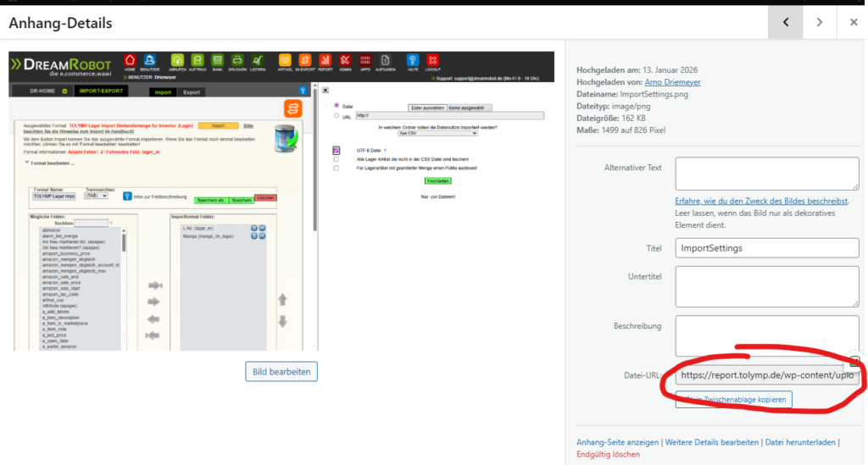Switch to the Export tab
The image size is (868, 465).
tap(192, 91)
